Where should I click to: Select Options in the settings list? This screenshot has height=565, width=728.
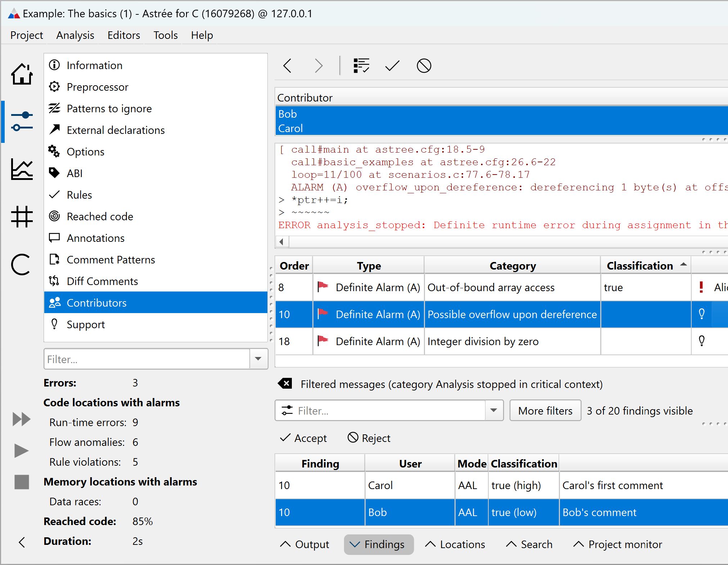[155, 152]
